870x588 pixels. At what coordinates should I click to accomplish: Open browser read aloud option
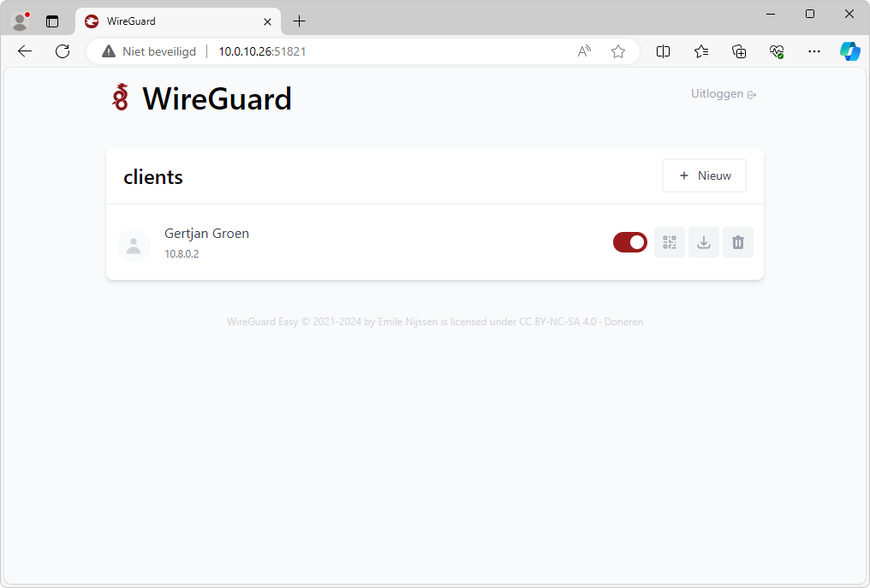(584, 51)
